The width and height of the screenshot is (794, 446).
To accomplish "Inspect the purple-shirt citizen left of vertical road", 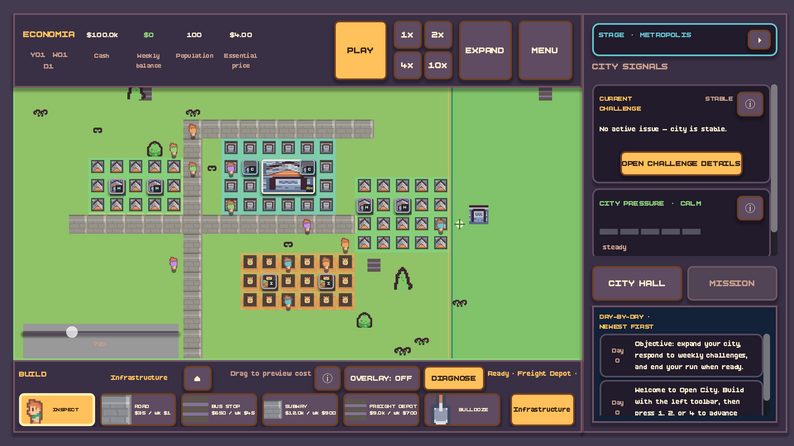I will coord(173,264).
